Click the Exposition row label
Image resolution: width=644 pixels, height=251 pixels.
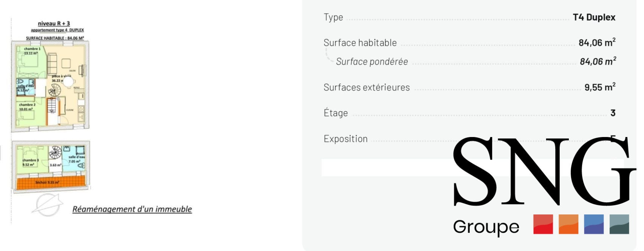coord(345,139)
